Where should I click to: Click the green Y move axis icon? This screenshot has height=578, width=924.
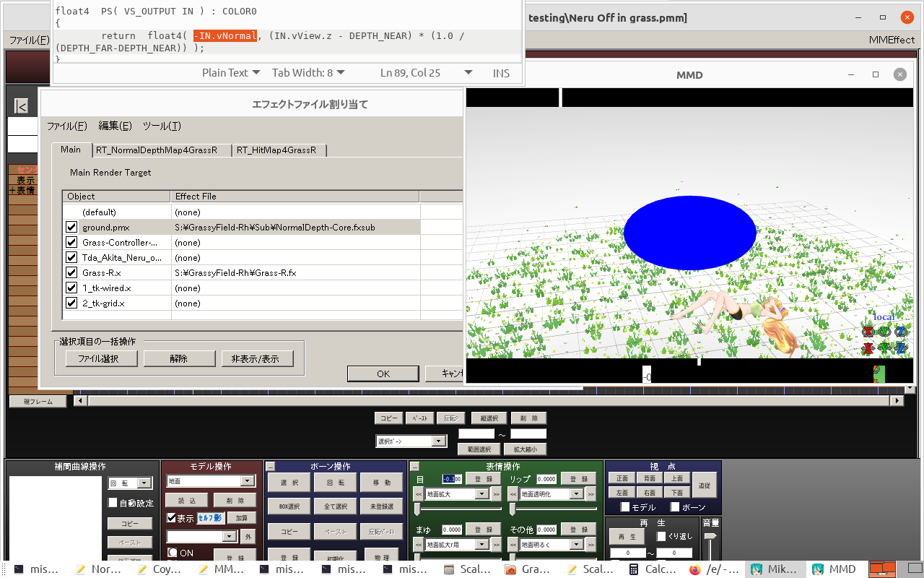click(884, 348)
